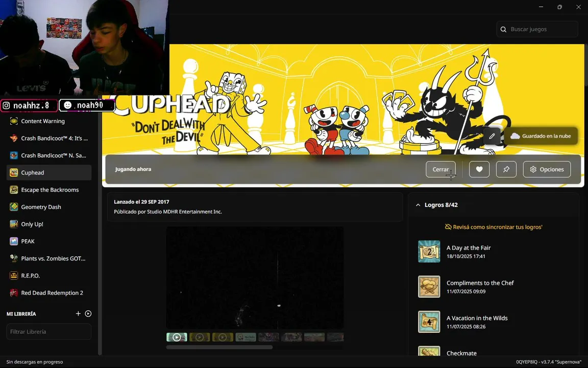This screenshot has width=588, height=368.
Task: Click the 'Jugando ahora' status label
Action: coord(133,169)
